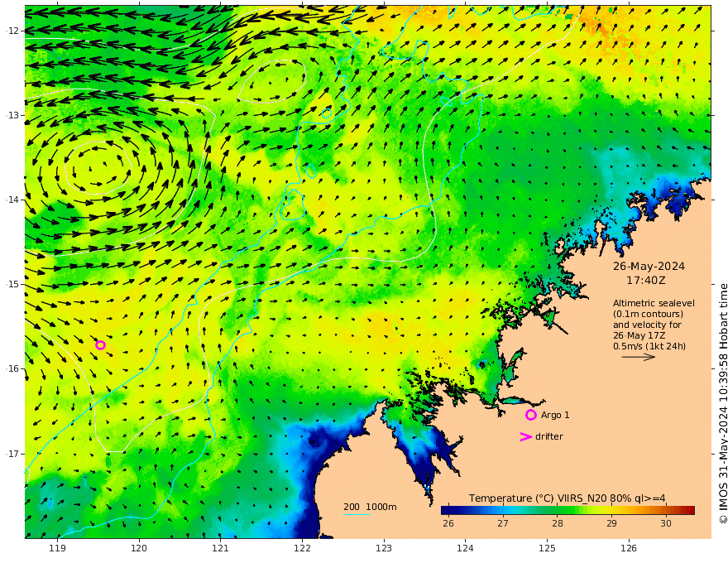Click the latitude axis label -12
The width and height of the screenshot is (728, 563).
12,31
